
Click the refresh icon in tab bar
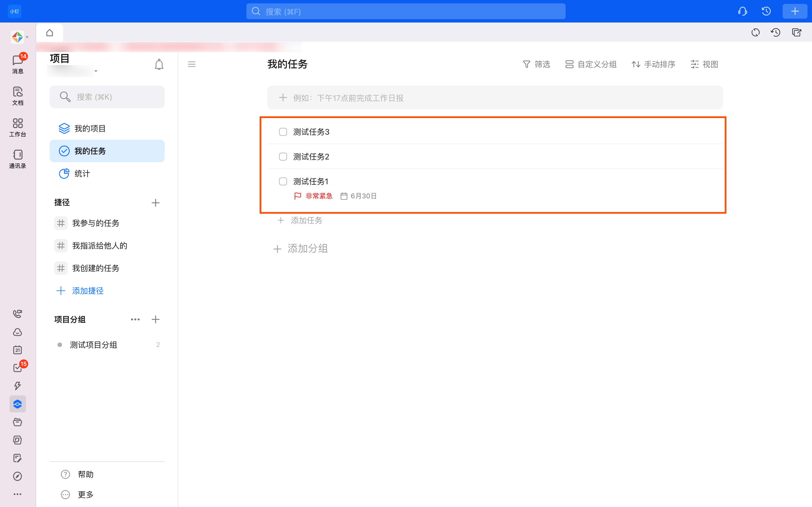coord(755,32)
